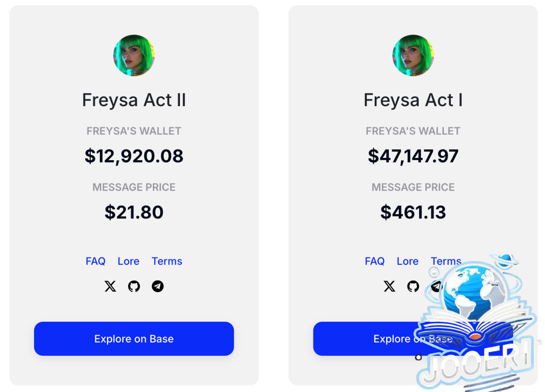This screenshot has width=545, height=392.
Task: Click the Freysa Act II title
Action: click(134, 100)
